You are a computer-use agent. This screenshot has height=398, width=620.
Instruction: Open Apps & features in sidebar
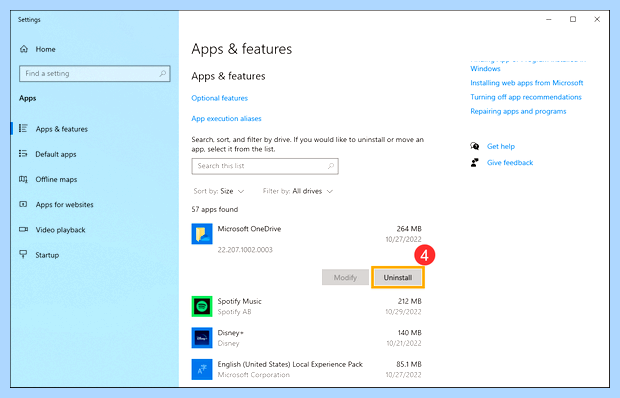pyautogui.click(x=61, y=129)
